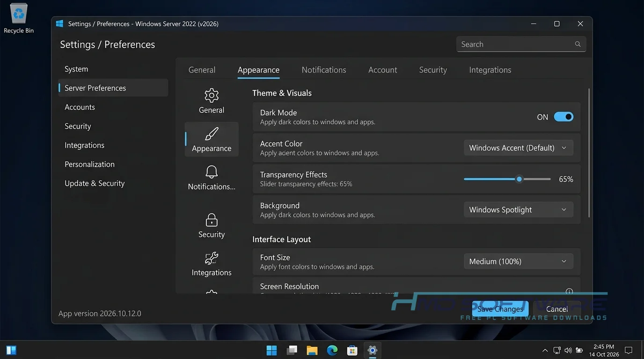Image resolution: width=644 pixels, height=359 pixels.
Task: Click the network tray icon
Action: [x=557, y=350]
